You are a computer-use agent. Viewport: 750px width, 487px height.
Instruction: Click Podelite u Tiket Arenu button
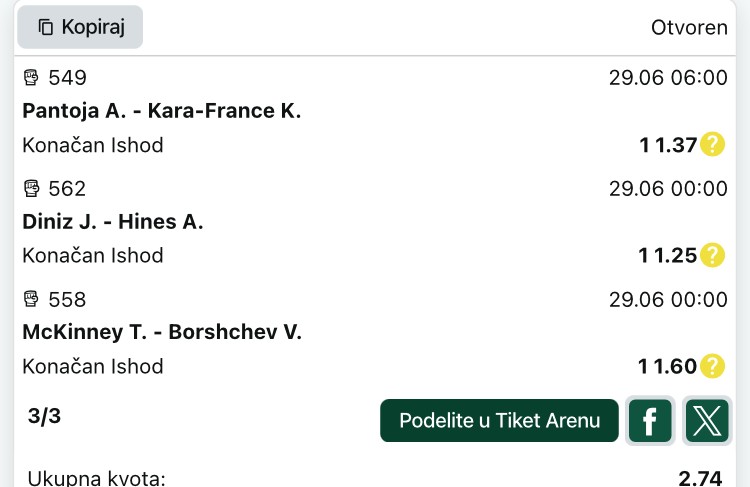pos(499,421)
